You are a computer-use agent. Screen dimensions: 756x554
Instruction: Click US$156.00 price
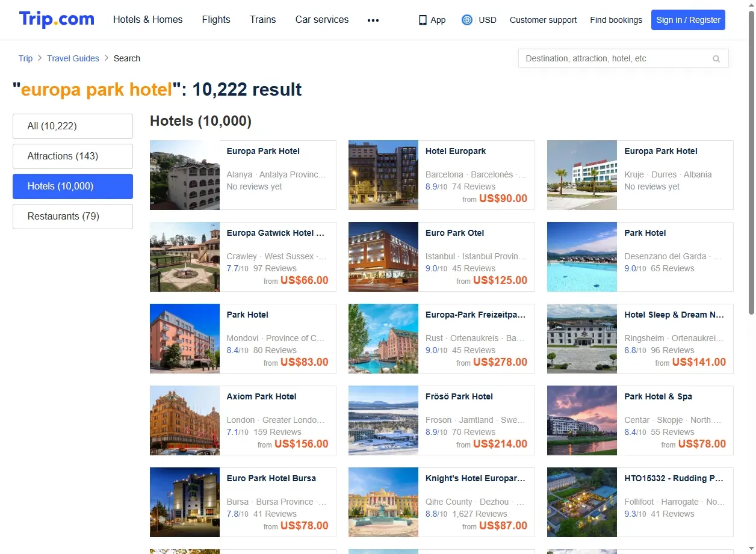[x=302, y=444]
